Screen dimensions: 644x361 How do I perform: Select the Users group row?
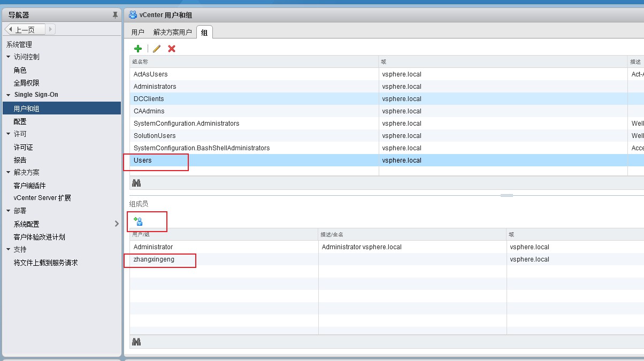(x=387, y=160)
